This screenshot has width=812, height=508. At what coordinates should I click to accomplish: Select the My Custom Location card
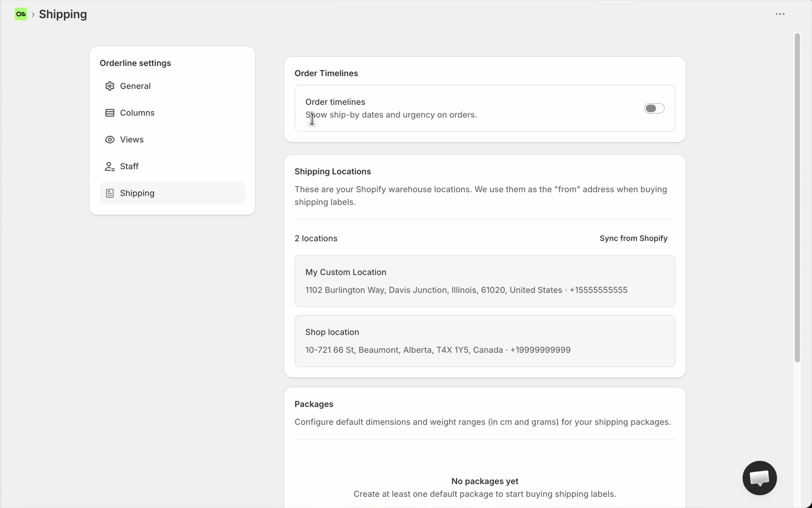[x=485, y=281]
